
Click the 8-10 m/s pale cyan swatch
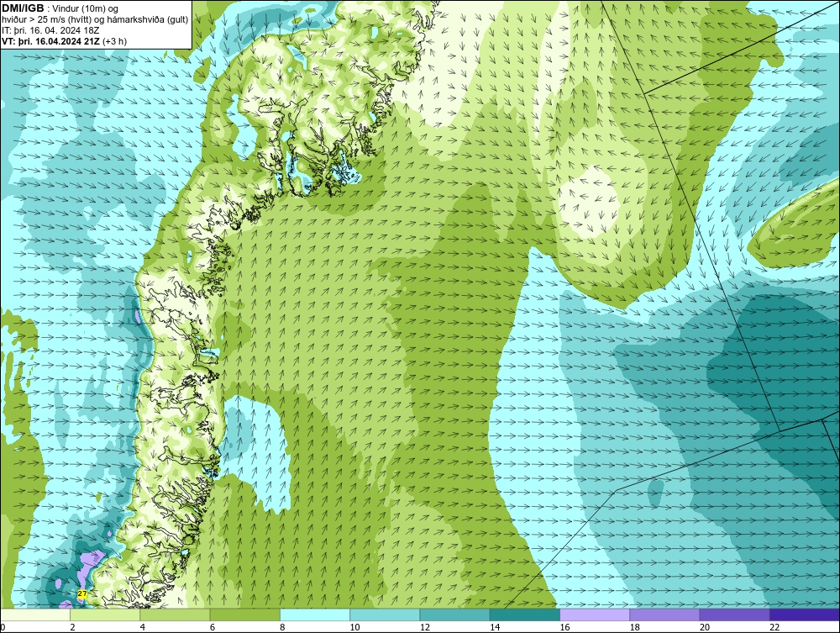315,615
